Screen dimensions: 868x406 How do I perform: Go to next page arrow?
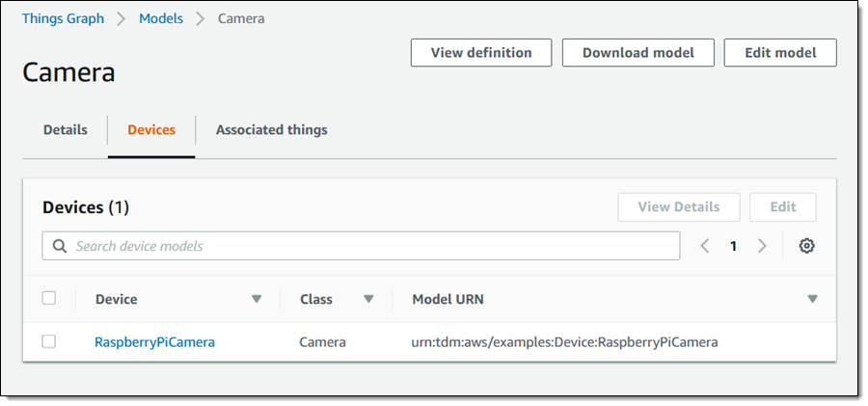click(762, 246)
